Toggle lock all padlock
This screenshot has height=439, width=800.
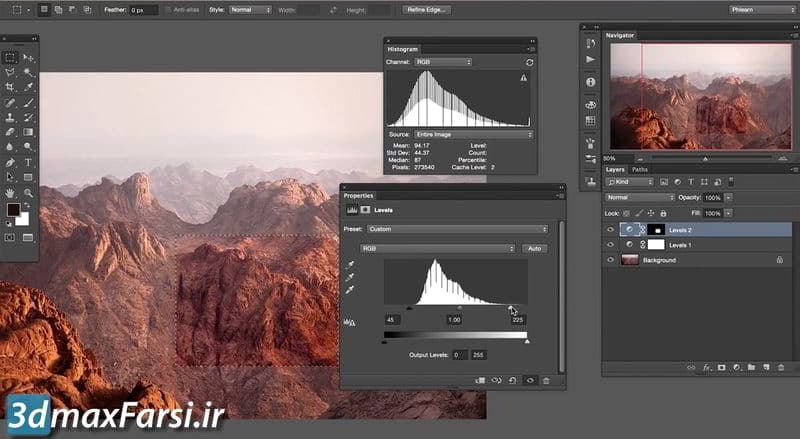(x=663, y=213)
